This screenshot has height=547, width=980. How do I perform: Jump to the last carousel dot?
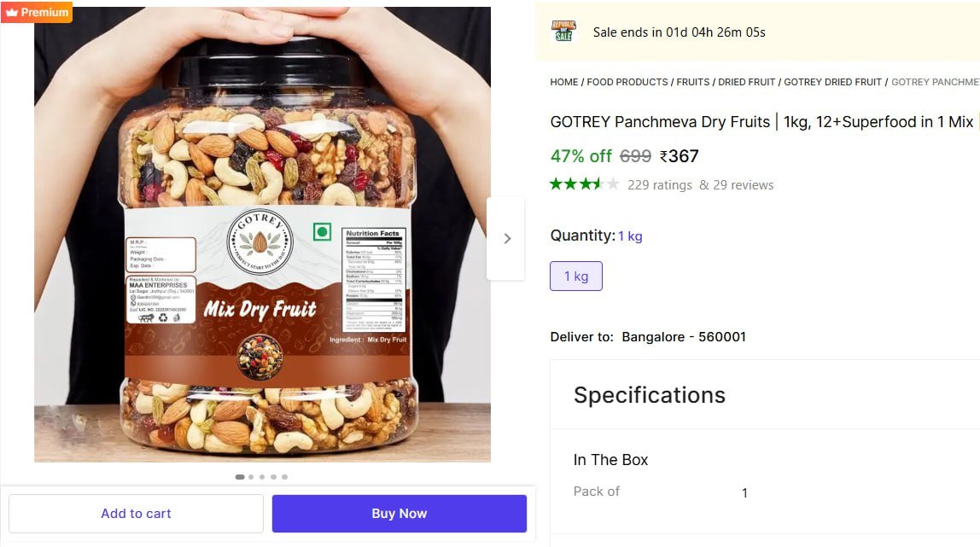(x=284, y=477)
